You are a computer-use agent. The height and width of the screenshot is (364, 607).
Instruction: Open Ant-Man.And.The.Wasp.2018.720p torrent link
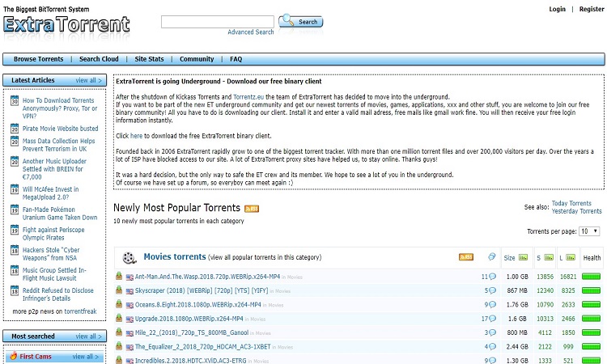[207, 277]
